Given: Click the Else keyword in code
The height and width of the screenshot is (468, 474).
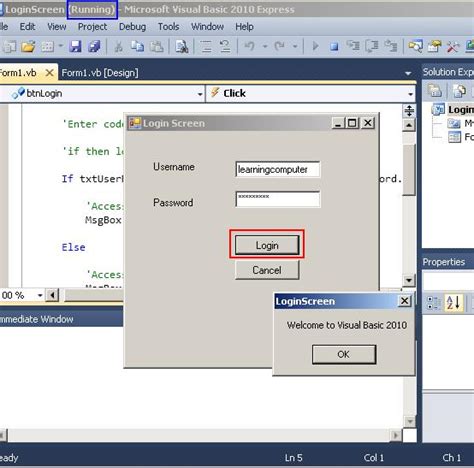Looking at the screenshot, I should point(73,247).
